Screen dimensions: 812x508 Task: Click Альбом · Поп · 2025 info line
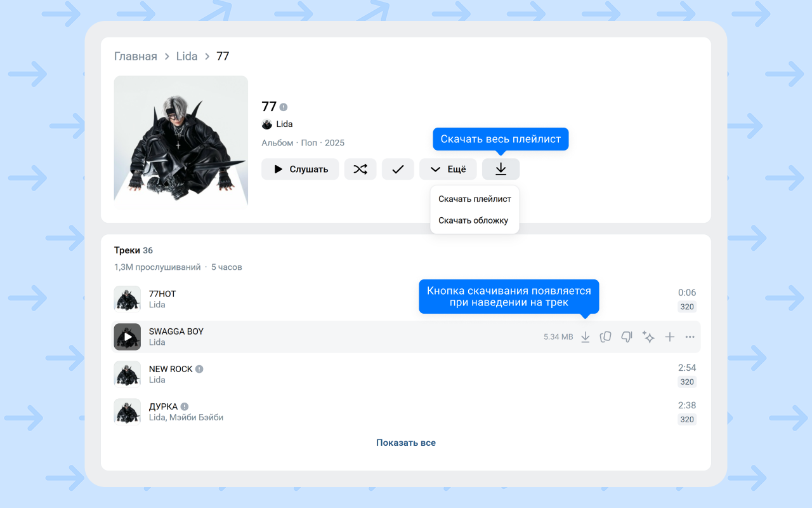point(303,143)
